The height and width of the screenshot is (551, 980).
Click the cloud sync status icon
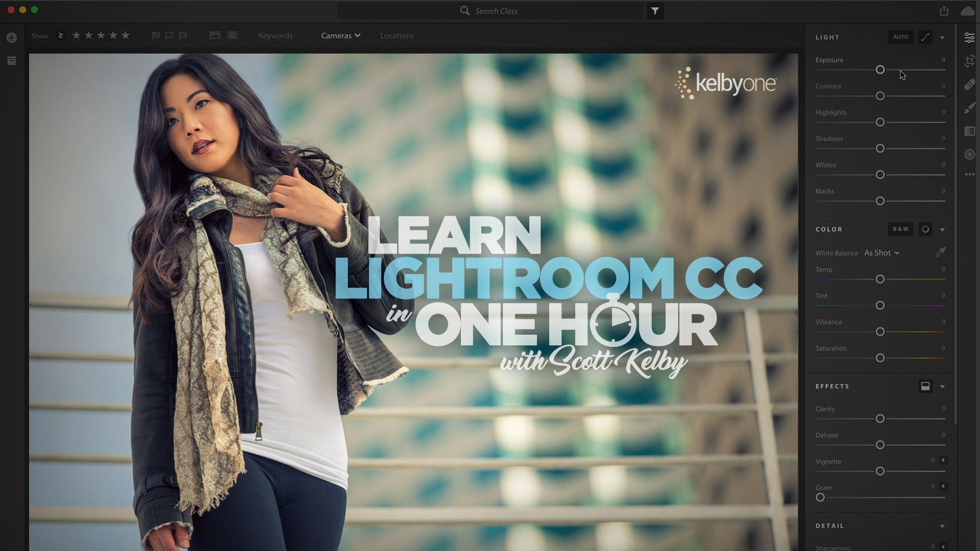967,11
